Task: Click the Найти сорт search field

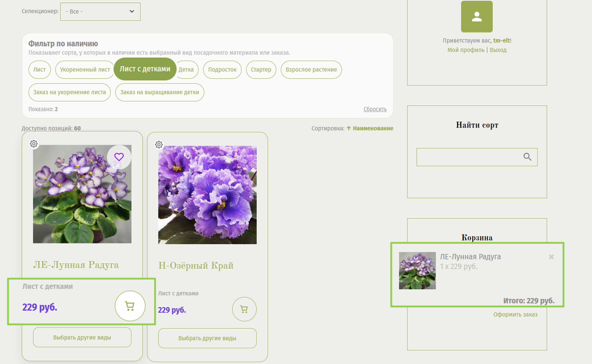Action: (x=468, y=157)
